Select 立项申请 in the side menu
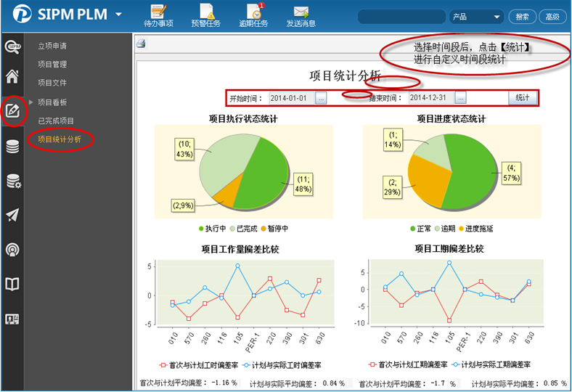The width and height of the screenshot is (572, 392). click(52, 46)
